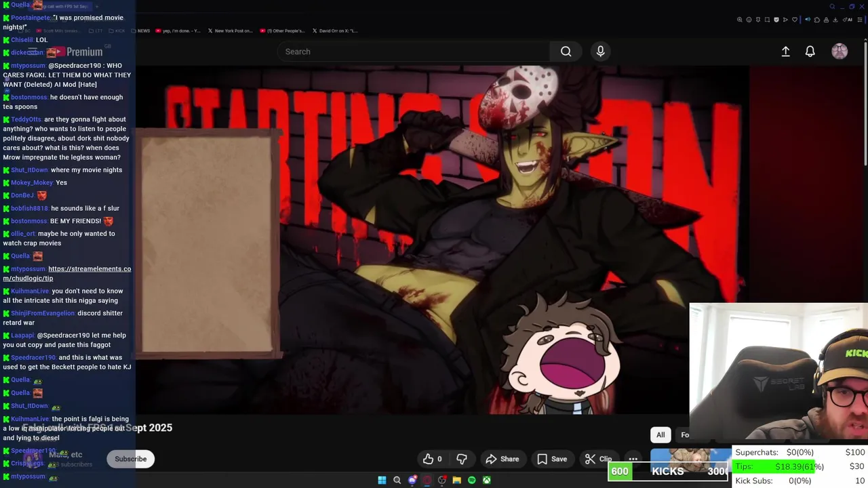The width and height of the screenshot is (868, 488).
Task: Click browser zoom magnifier toolbar icon
Action: pos(739,20)
